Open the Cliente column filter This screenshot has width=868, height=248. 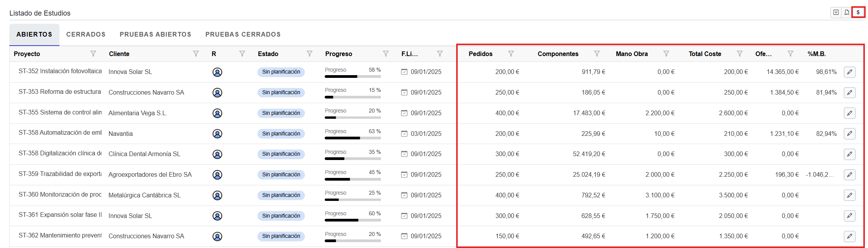[196, 54]
